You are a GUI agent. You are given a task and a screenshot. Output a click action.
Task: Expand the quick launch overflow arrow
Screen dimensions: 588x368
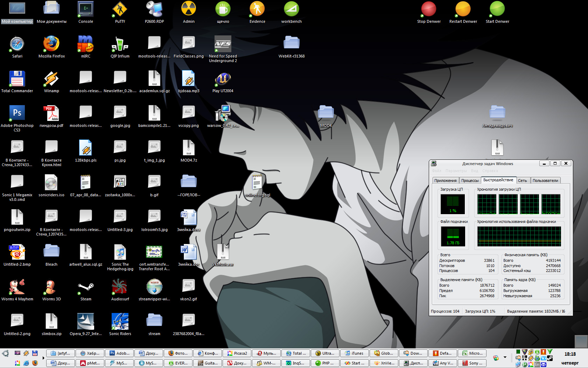click(x=43, y=358)
